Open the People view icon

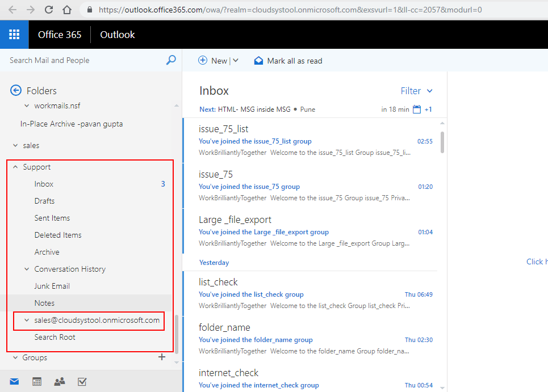pyautogui.click(x=59, y=381)
